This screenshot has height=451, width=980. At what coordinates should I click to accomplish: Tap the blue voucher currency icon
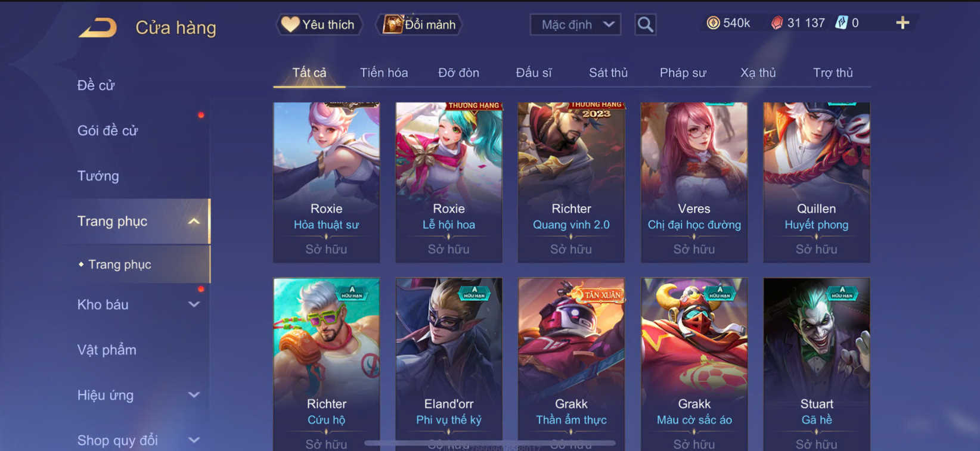point(841,23)
